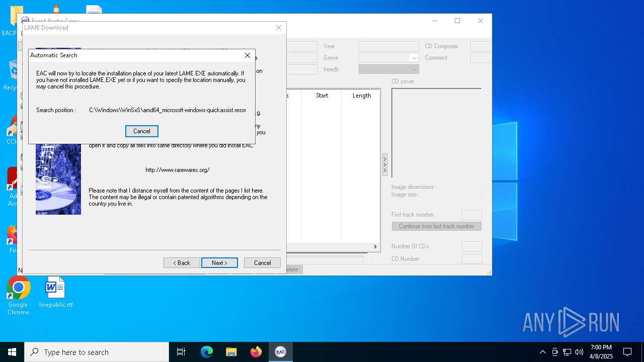Screen dimensions: 644x362
Task: Click the taskbar search box
Action: [x=97, y=352]
